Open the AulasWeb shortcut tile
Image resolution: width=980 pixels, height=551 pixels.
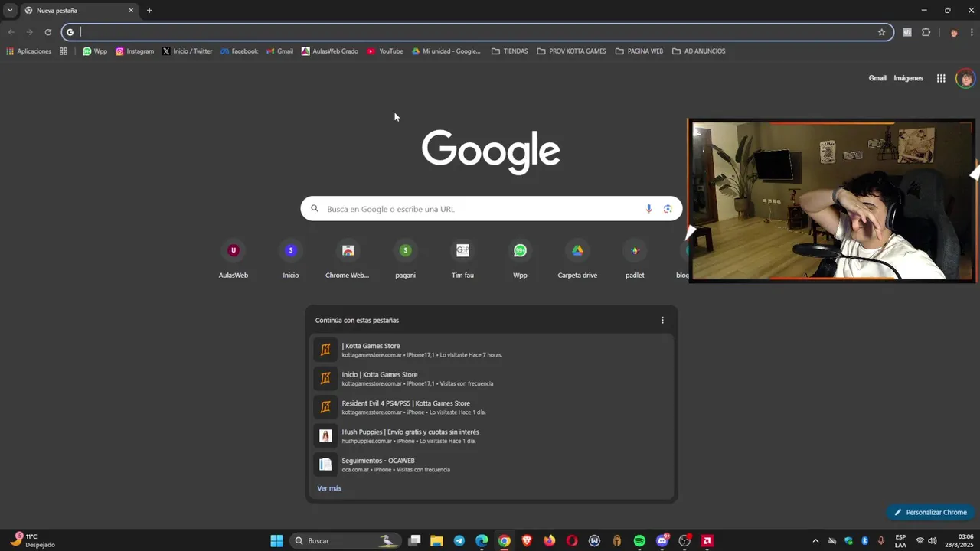pos(234,260)
